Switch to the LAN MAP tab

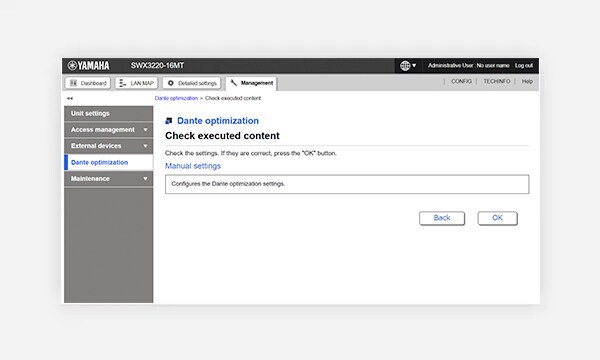tap(136, 83)
